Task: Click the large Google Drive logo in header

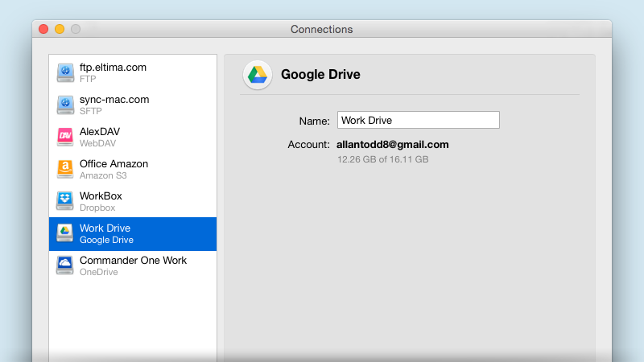Action: point(258,75)
